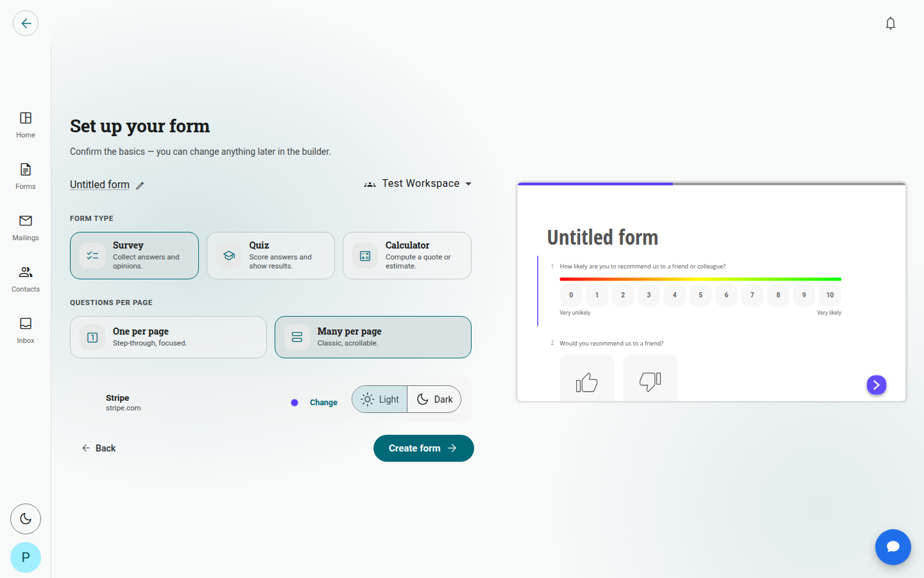Click Stripe brand name text
924x578 pixels.
click(117, 398)
